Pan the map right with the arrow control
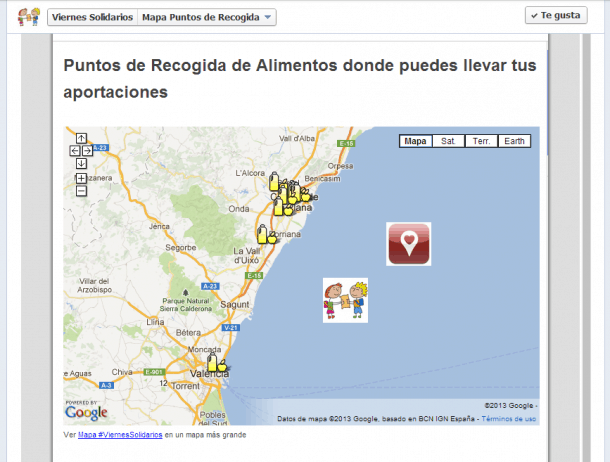This screenshot has width=610, height=462. pos(87,150)
